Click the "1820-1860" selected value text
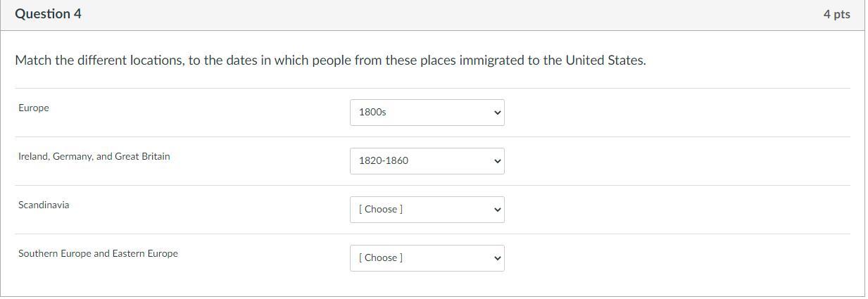Screen dimensions: 868x299 [384, 161]
